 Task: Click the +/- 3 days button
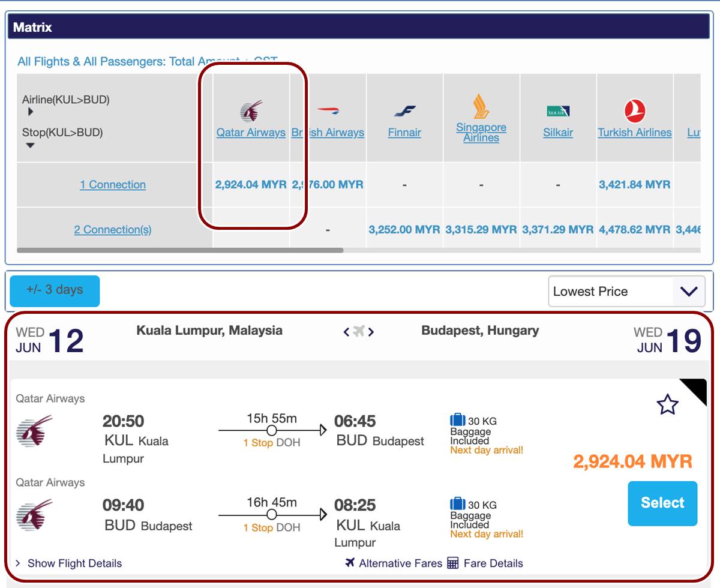(55, 291)
